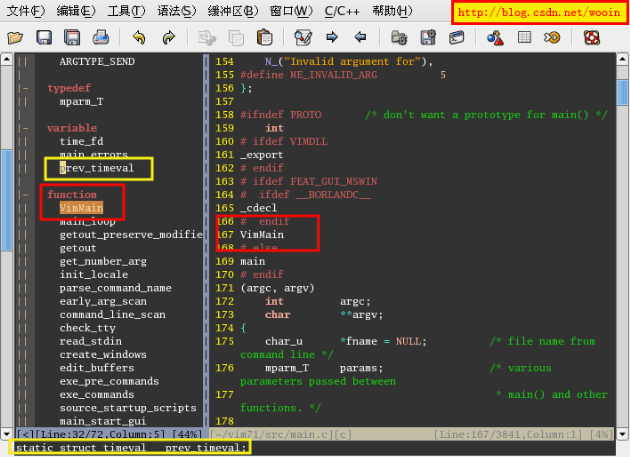Click the Jump to Tag icon
The height and width of the screenshot is (457, 630).
[552, 38]
